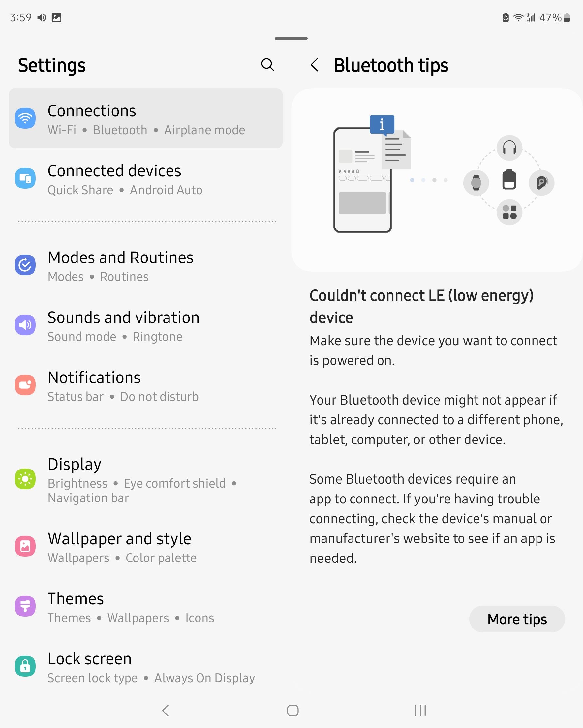Tap the system navigation back button
The image size is (583, 728).
(x=165, y=711)
